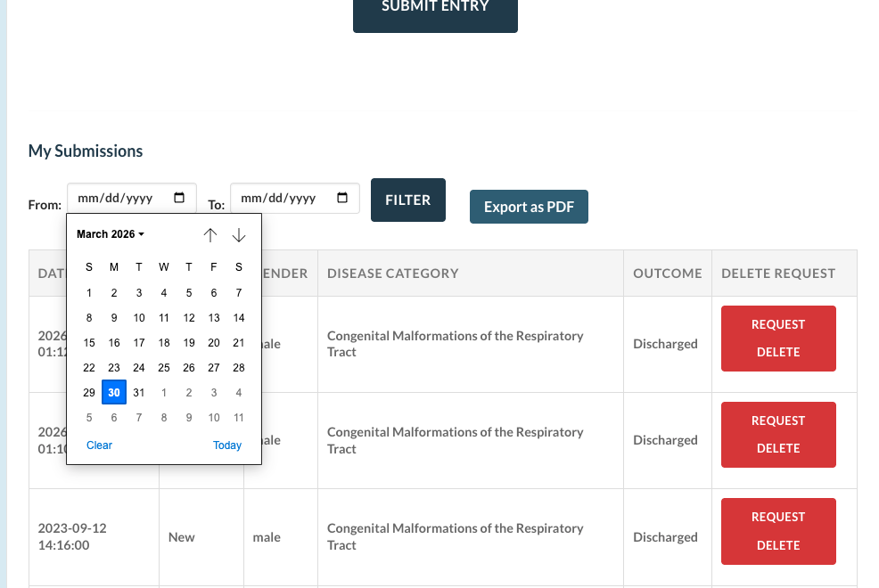The width and height of the screenshot is (879, 588).
Task: Pick March 15 in the date picker
Action: click(89, 343)
